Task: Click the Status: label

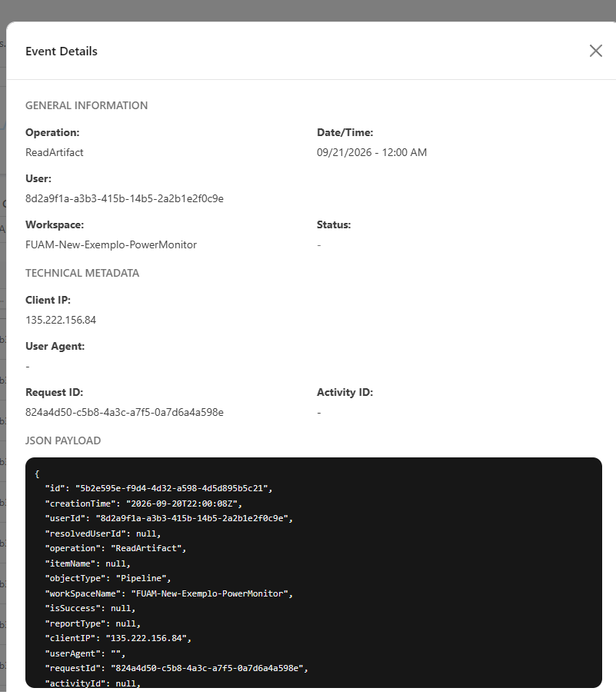Action: [334, 224]
